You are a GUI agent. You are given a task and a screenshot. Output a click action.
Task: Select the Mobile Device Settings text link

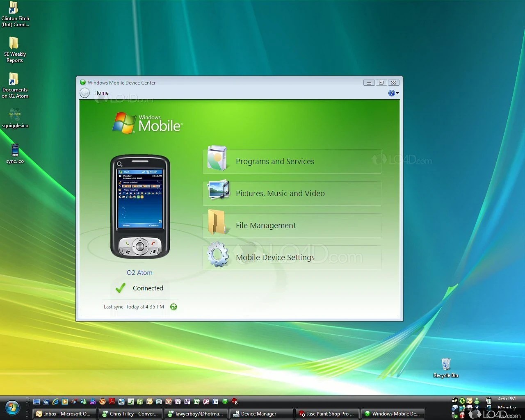(x=275, y=257)
